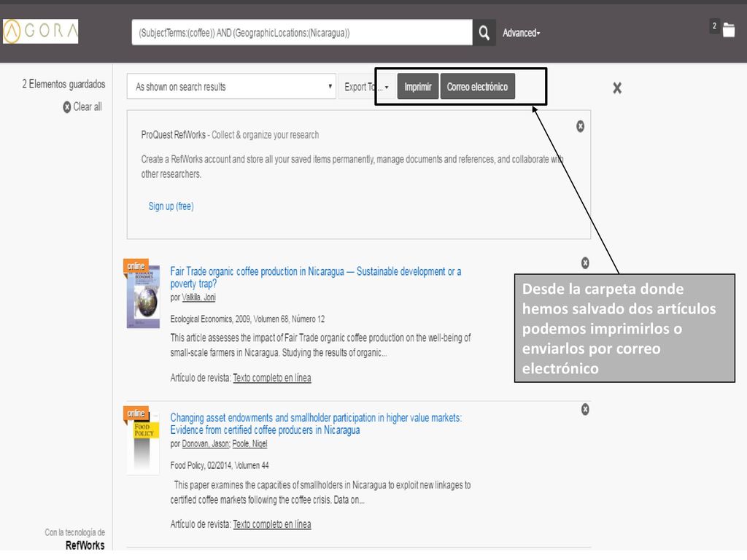Click the Imprimir button
The image size is (747, 560).
tap(418, 87)
